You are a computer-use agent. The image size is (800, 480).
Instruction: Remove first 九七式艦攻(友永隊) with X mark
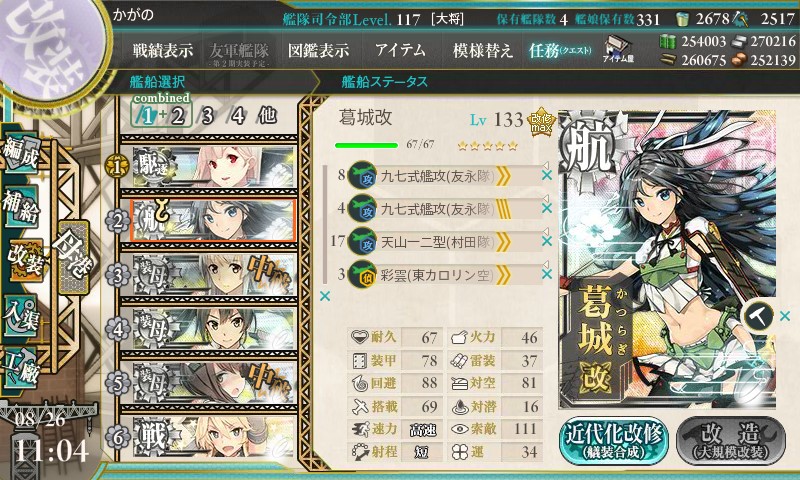546,175
